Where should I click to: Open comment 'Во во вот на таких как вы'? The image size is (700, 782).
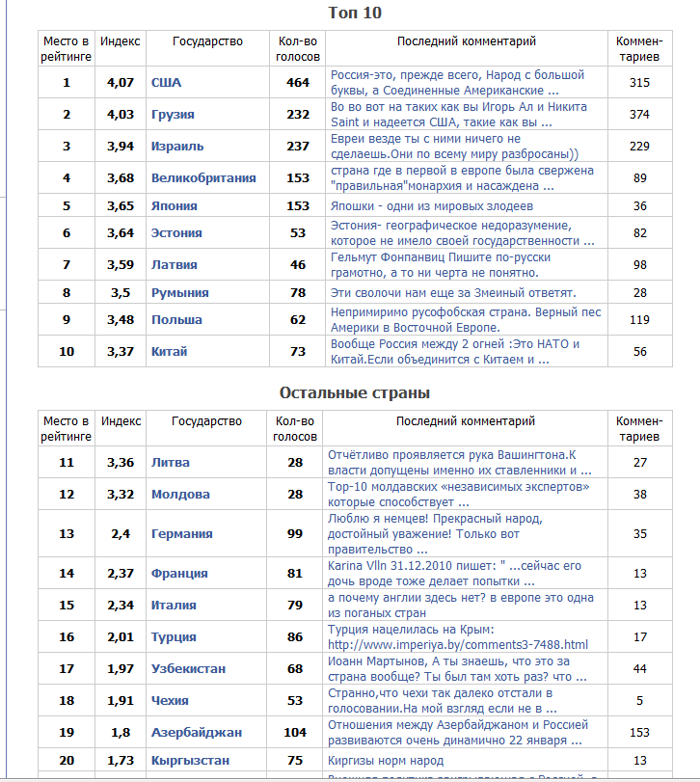459,115
